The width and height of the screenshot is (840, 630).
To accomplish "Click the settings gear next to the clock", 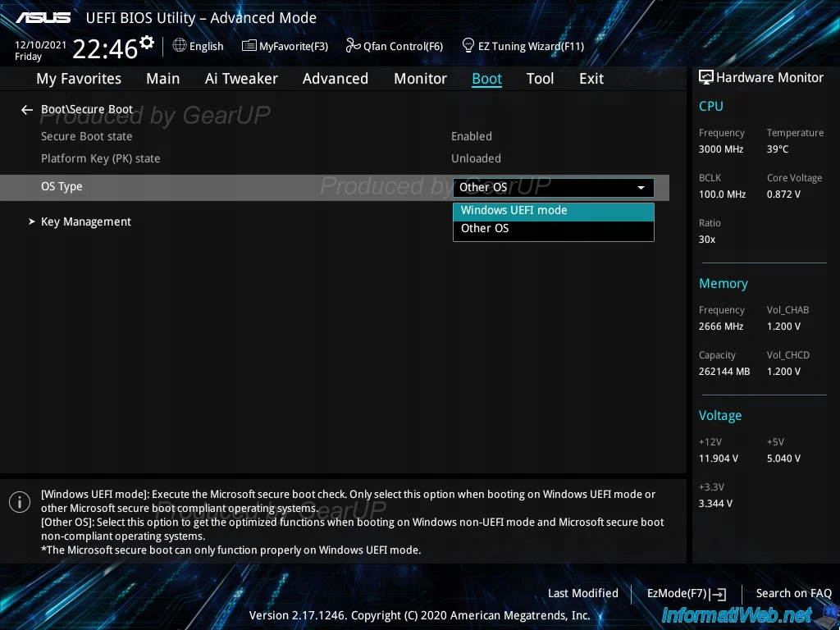I will (147, 43).
